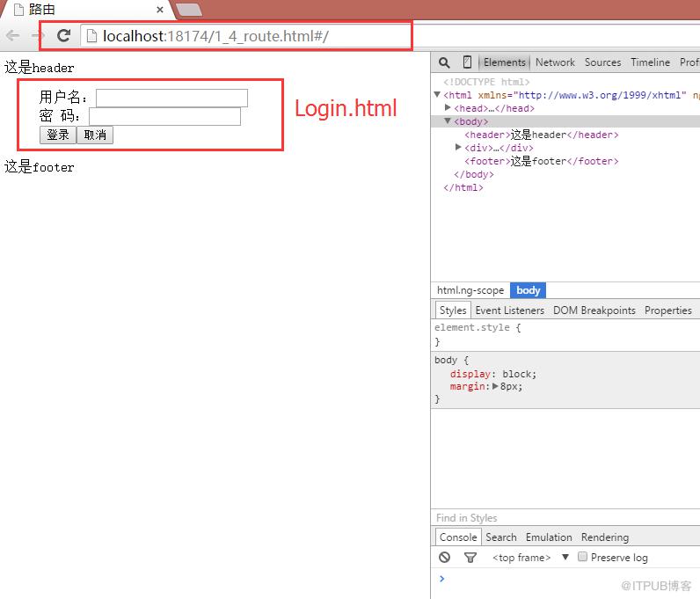Collapse the body element node
Viewport: 700px width, 599px height.
click(x=448, y=121)
